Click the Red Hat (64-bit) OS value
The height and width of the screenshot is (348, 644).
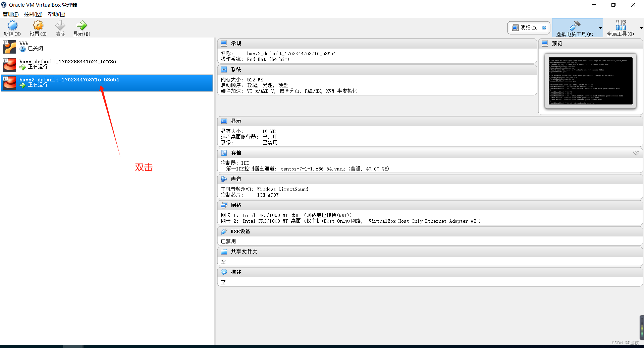pos(268,59)
